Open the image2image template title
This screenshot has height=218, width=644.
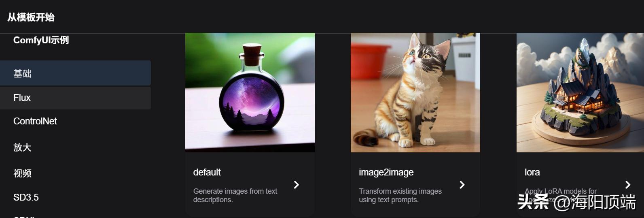(x=386, y=172)
